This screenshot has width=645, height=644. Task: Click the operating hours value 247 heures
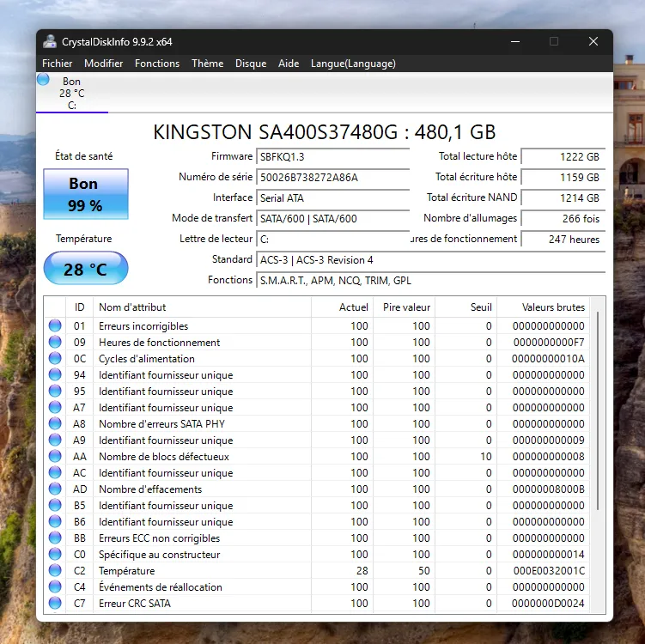tap(563, 239)
